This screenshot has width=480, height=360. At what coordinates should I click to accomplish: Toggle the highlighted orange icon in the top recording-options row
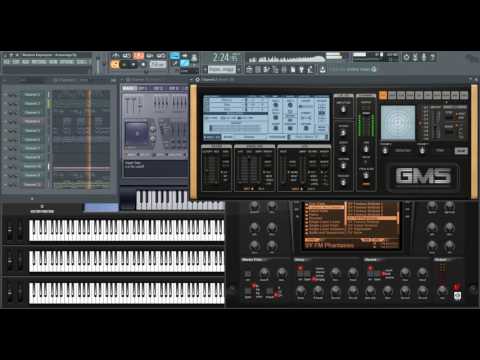[138, 55]
